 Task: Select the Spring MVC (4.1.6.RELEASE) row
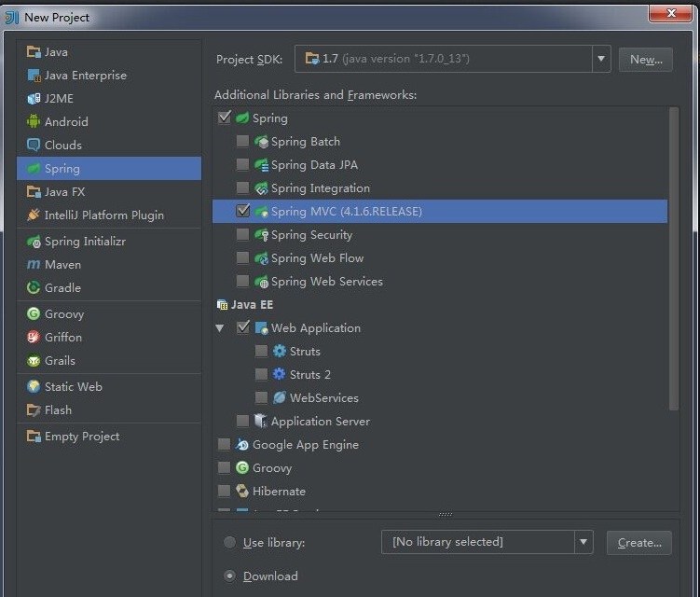440,212
